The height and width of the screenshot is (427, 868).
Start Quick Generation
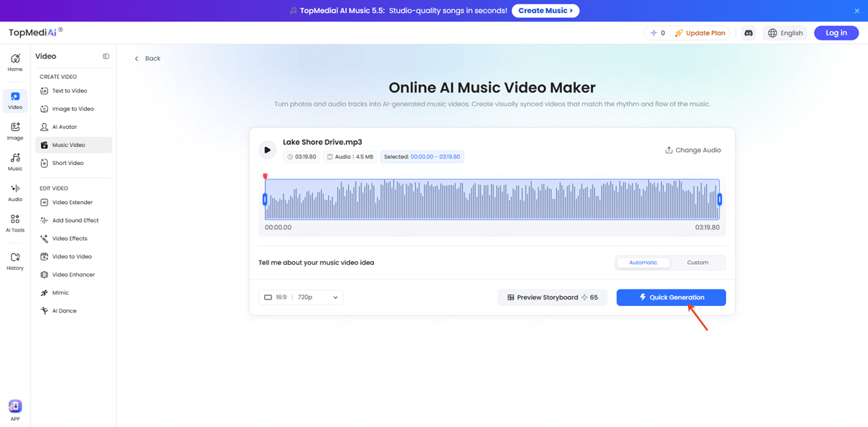(671, 297)
